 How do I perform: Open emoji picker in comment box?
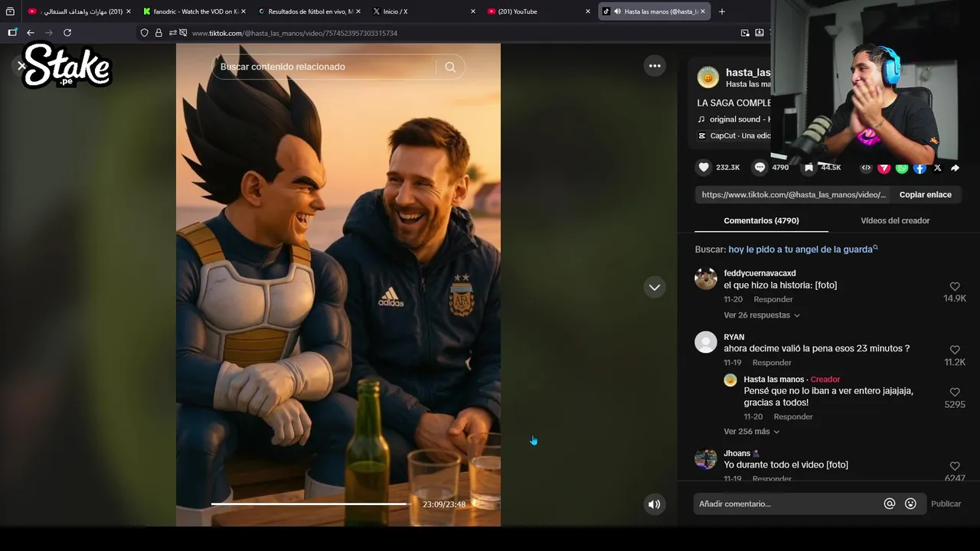910,504
